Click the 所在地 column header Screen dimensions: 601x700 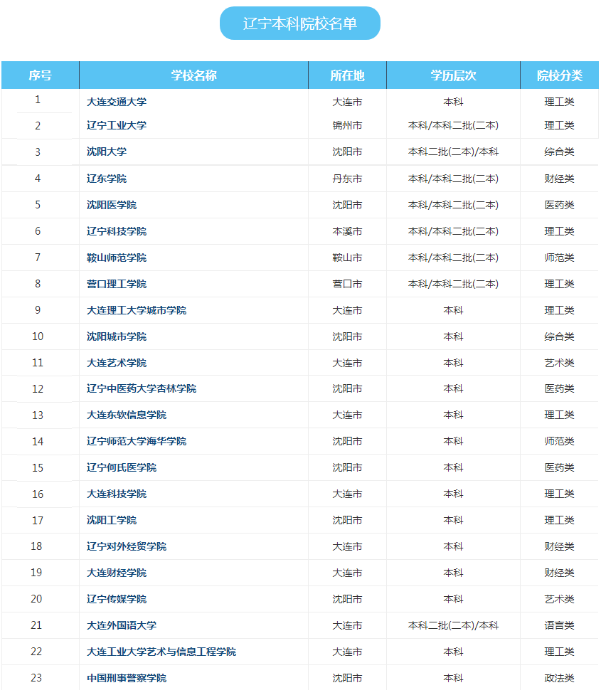click(x=347, y=75)
